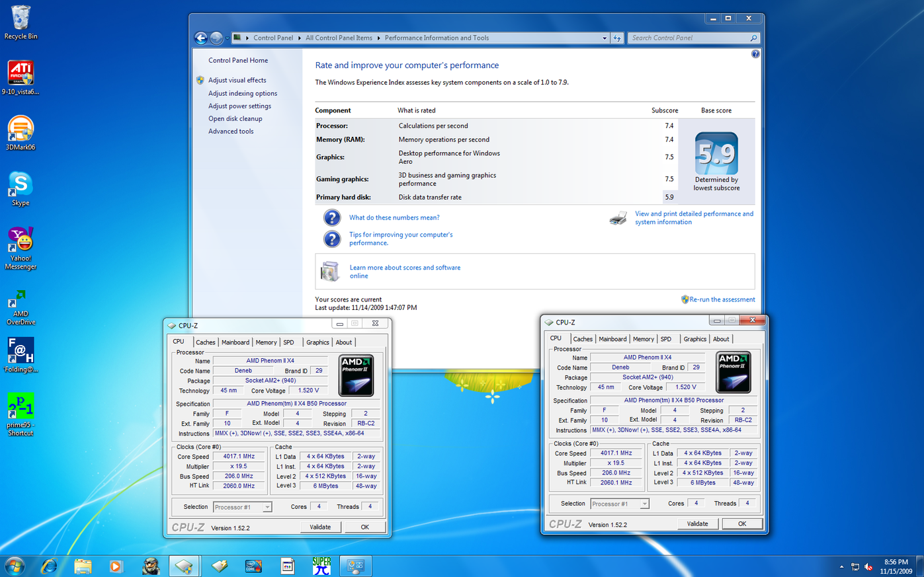Screen dimensions: 924x577
Task: Click the 5.9 base score badge
Action: [716, 153]
